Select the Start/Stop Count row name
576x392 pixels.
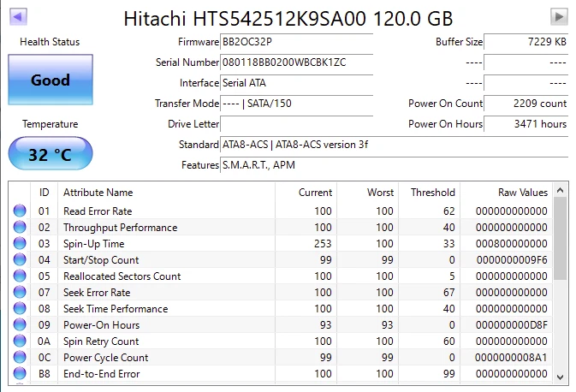pyautogui.click(x=101, y=260)
